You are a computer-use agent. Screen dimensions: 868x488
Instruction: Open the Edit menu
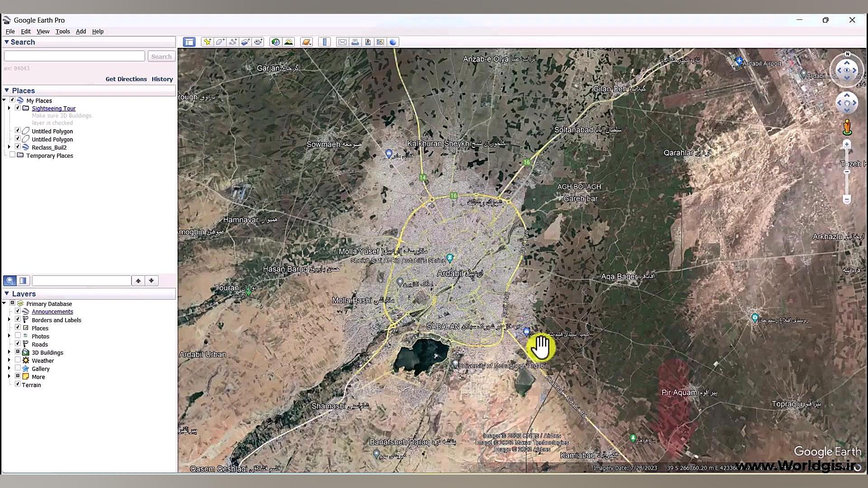(x=26, y=31)
